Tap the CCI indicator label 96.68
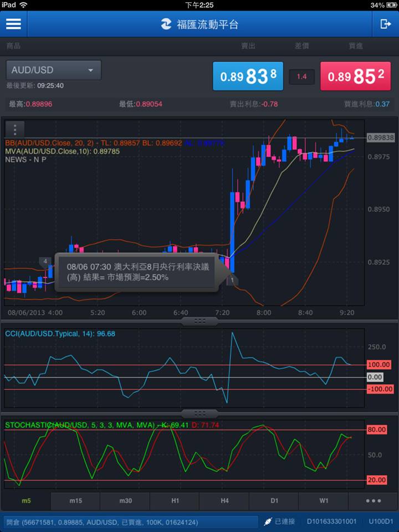The width and height of the screenshot is (399, 532). click(x=60, y=334)
